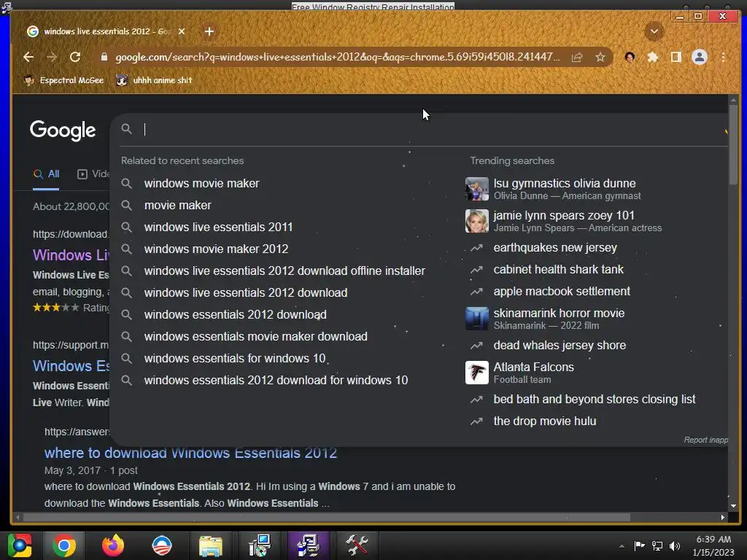Close the windows live essentials 2012 tab

pyautogui.click(x=182, y=31)
